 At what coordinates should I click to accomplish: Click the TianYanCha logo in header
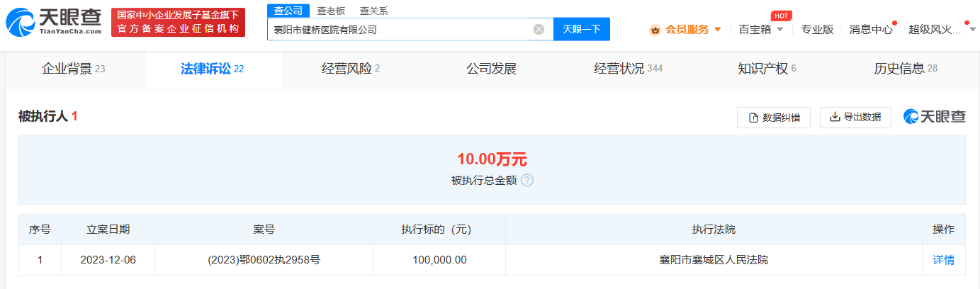pos(53,23)
